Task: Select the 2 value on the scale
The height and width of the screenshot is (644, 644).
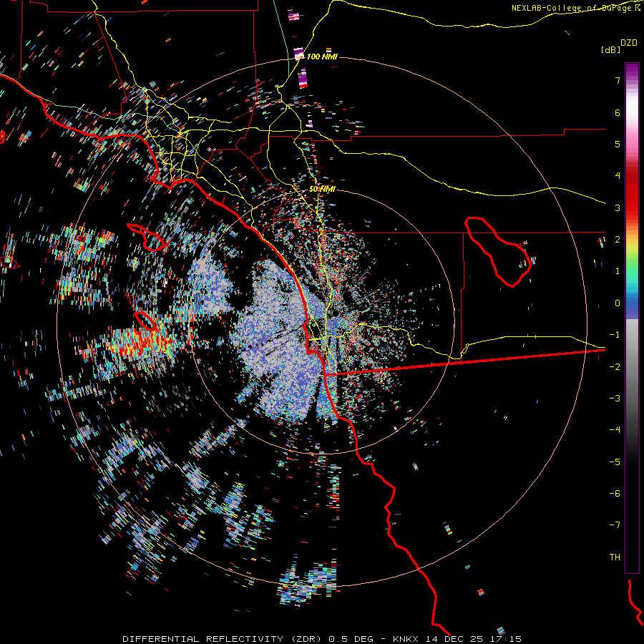Action: [x=618, y=240]
